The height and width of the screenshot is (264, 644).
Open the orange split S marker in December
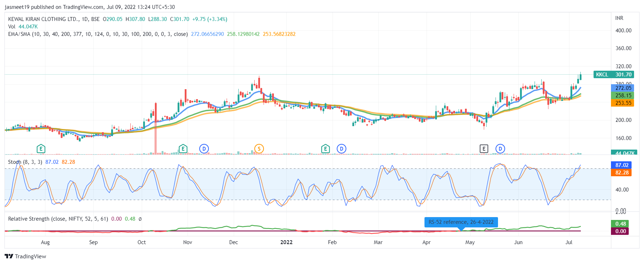(259, 149)
